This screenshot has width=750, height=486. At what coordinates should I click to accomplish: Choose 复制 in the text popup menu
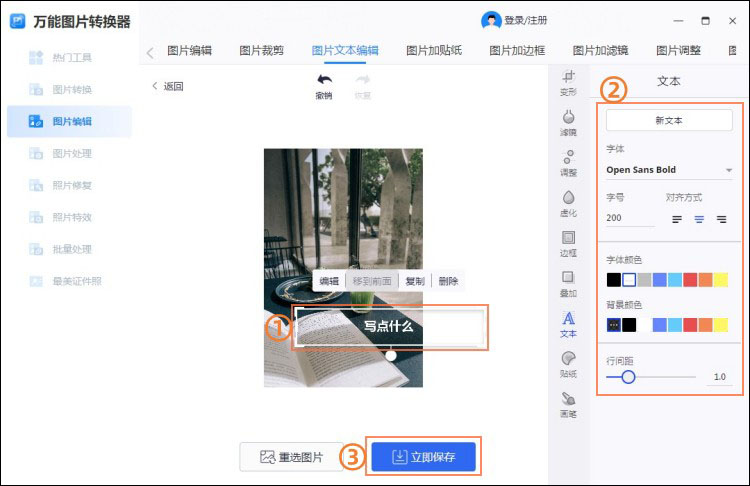tap(415, 281)
